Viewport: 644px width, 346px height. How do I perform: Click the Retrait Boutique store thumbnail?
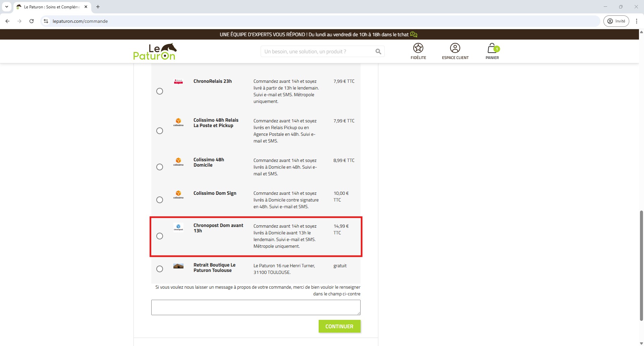[x=178, y=266]
